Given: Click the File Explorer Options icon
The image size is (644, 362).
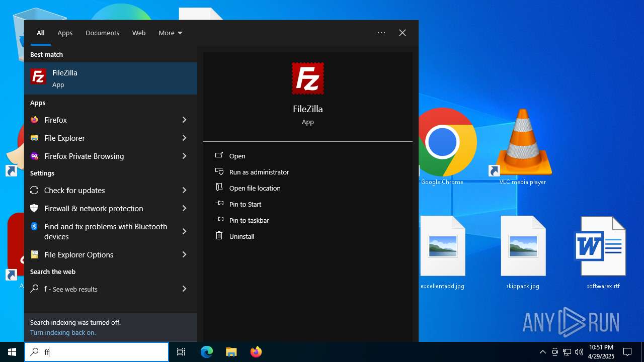Looking at the screenshot, I should pos(34,254).
